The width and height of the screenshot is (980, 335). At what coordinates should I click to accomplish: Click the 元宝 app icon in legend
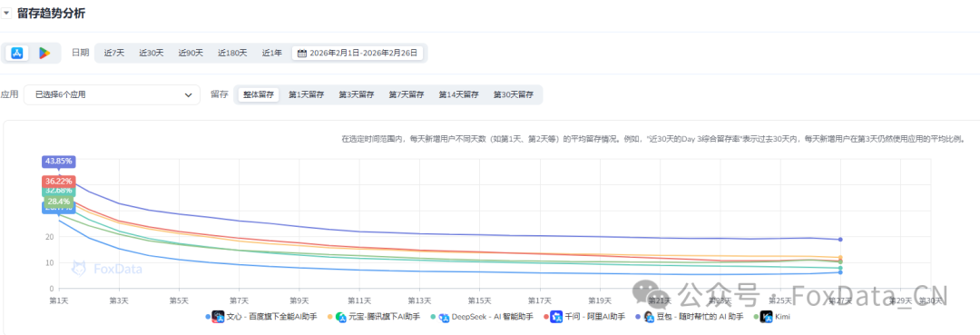[x=341, y=318]
